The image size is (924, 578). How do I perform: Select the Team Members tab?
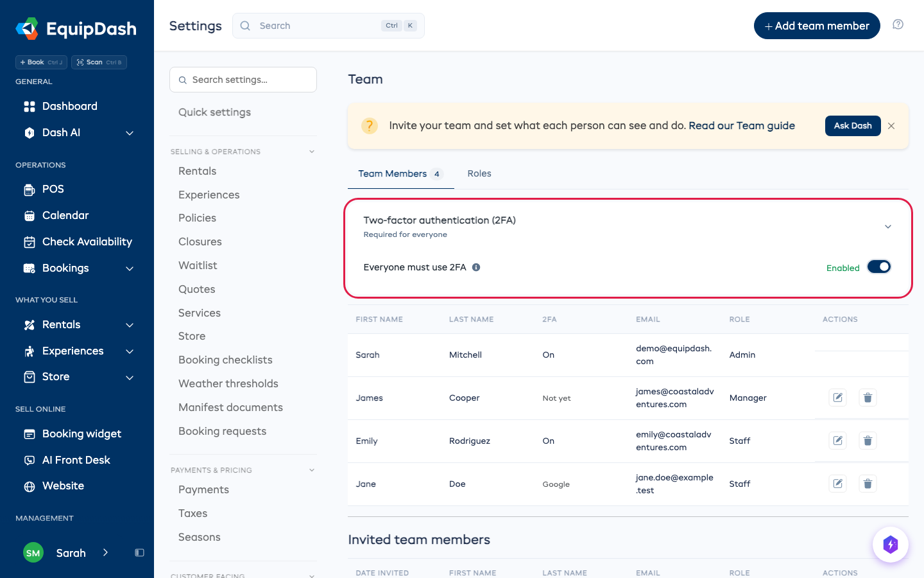(x=401, y=173)
